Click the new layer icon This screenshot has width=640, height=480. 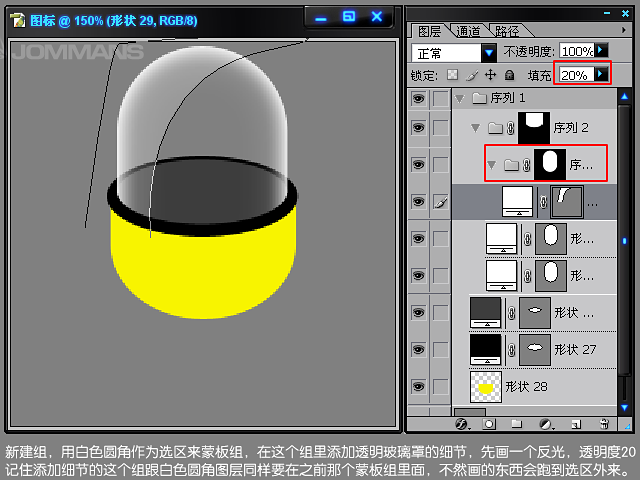[x=575, y=424]
